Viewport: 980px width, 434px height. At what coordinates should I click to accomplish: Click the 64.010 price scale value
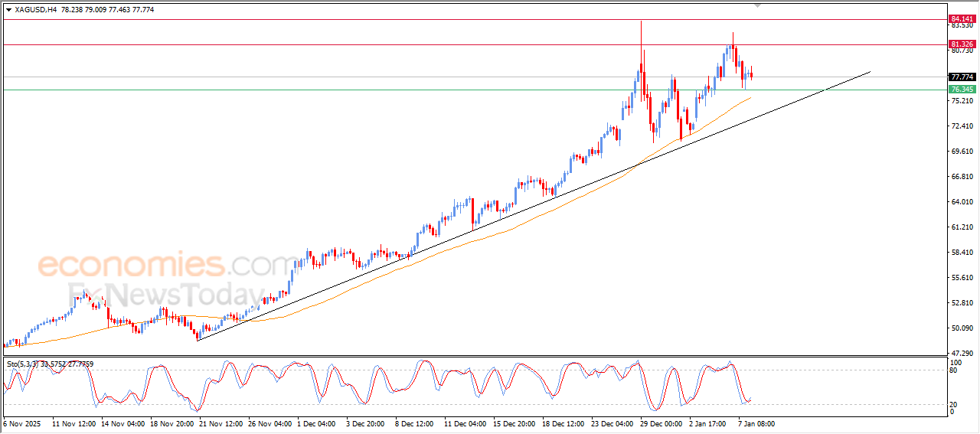(x=961, y=202)
